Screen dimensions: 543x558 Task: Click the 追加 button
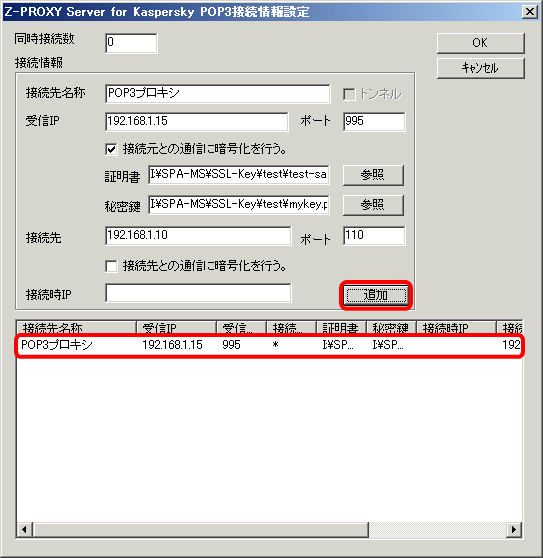(376, 295)
